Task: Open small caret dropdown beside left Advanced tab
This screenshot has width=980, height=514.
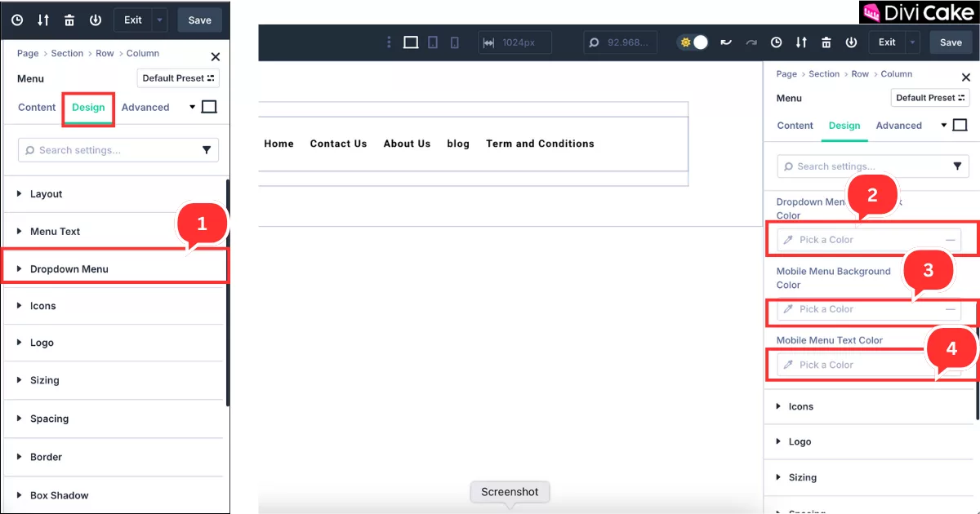Action: 193,107
